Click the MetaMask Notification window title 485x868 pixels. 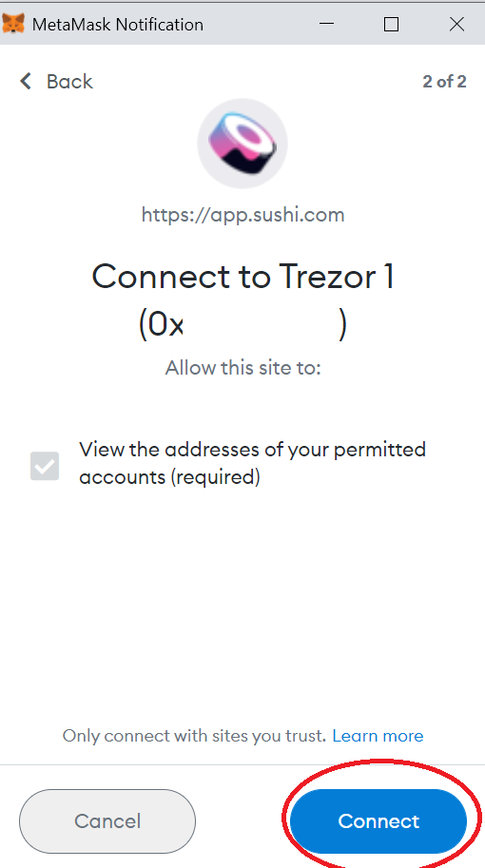(117, 25)
